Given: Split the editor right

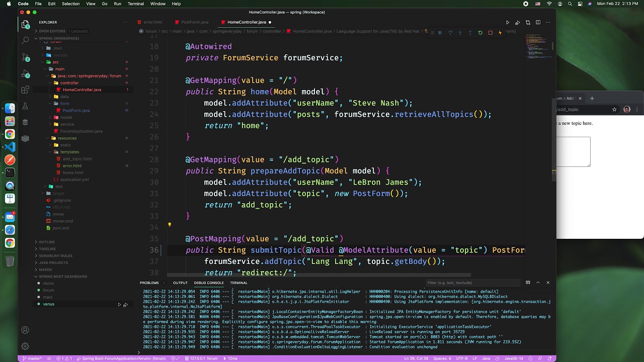Looking at the screenshot, I should 538,22.
